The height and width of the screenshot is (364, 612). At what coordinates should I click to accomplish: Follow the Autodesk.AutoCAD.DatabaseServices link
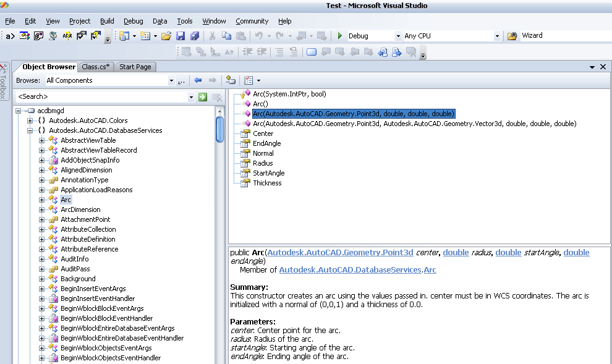(x=350, y=270)
